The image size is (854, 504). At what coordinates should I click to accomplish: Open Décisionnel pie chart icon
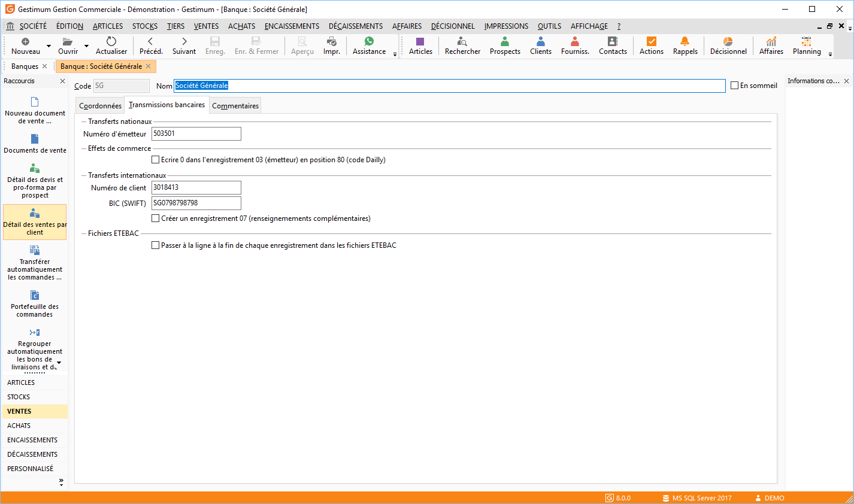(728, 41)
